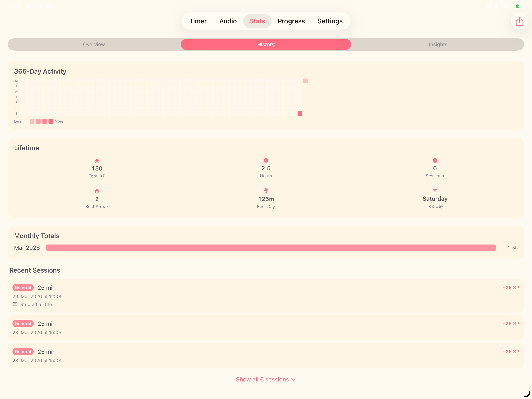
Task: Click the Sessions checkmark icon
Action: (x=435, y=160)
